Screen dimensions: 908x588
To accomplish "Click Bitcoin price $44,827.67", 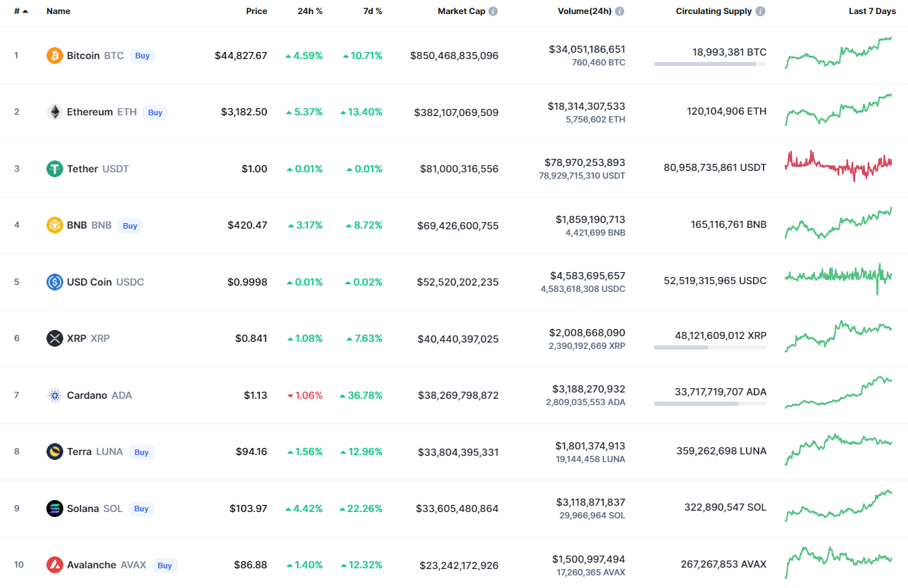I will 241,56.
